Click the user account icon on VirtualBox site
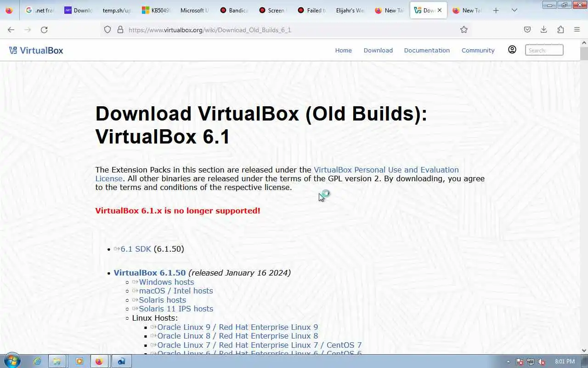 click(512, 50)
